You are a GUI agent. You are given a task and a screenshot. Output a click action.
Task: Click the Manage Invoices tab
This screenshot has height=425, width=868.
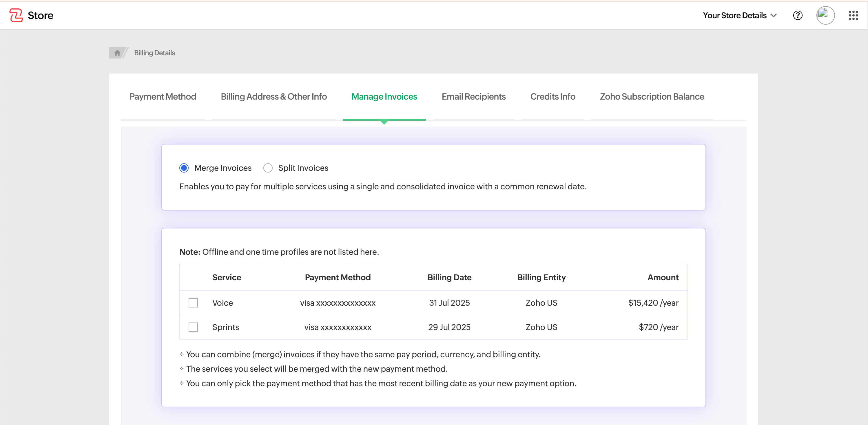[x=384, y=97]
